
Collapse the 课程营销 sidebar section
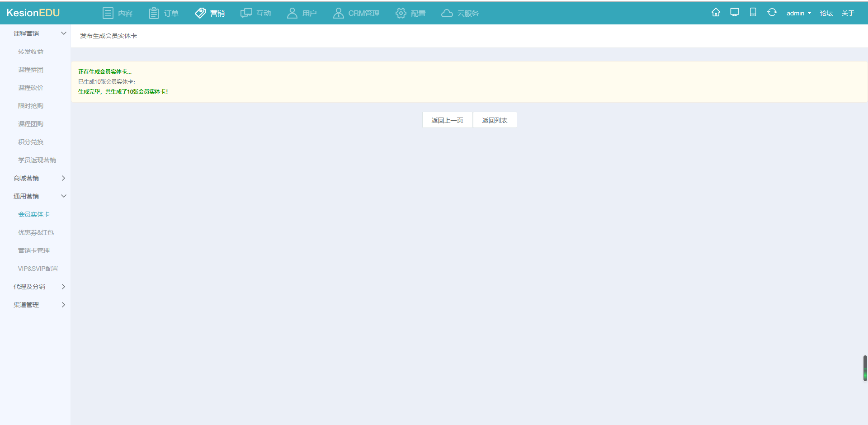click(x=63, y=33)
